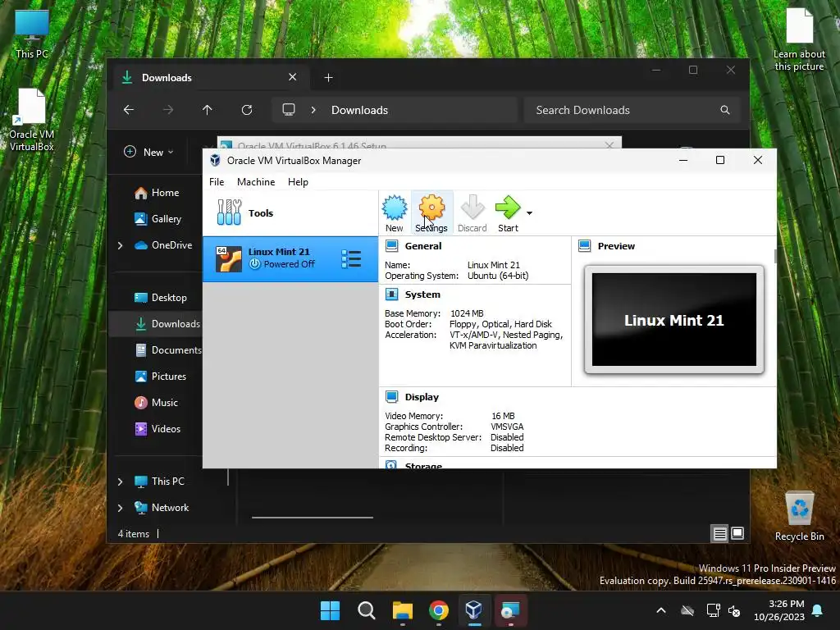Screen dimensions: 840x630
Task: Open Settings for the Linux Mint 21 VM
Action: (x=431, y=213)
